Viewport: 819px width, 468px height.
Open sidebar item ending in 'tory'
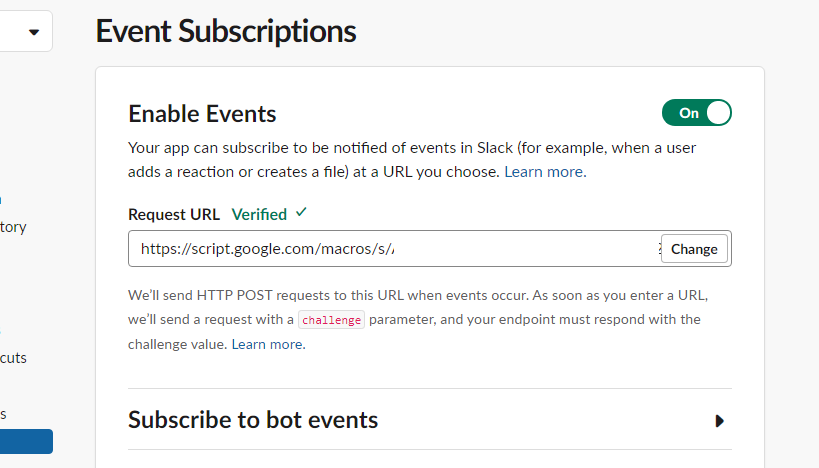point(13,227)
